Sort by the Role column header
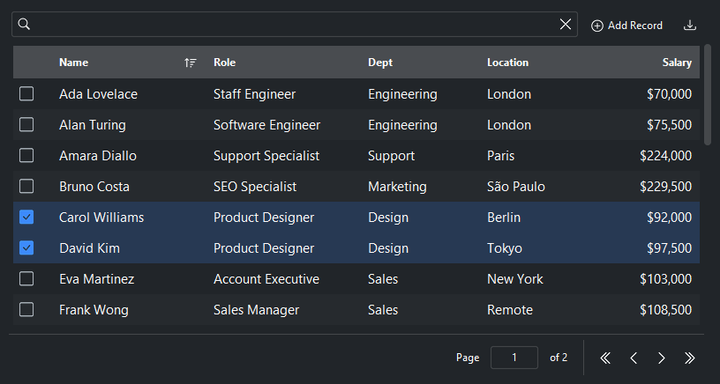720x384 pixels. click(225, 62)
